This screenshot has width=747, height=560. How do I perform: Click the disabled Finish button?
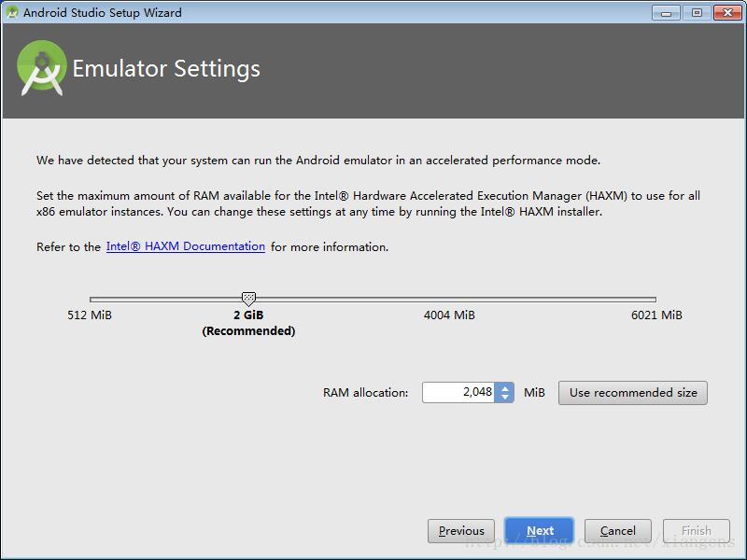696,530
